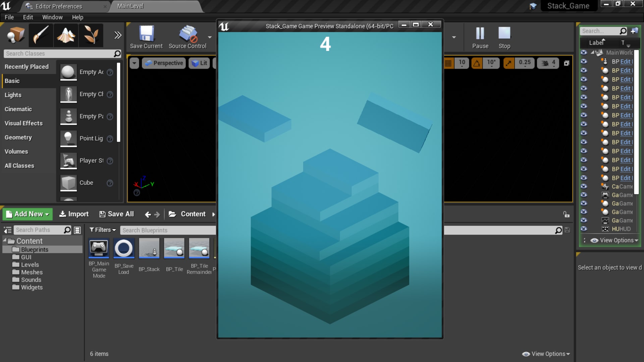The height and width of the screenshot is (362, 644).
Task: Open Landscape mode in the Modes panel
Action: (x=66, y=35)
